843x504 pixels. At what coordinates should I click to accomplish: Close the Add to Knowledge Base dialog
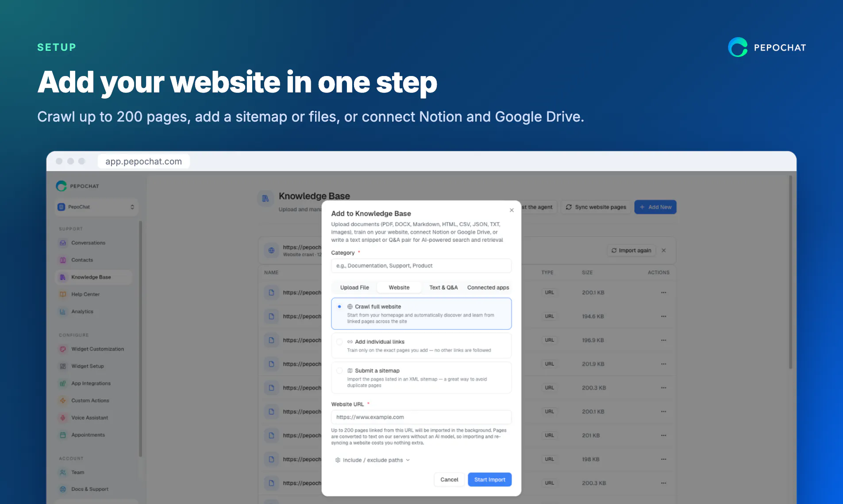point(512,210)
